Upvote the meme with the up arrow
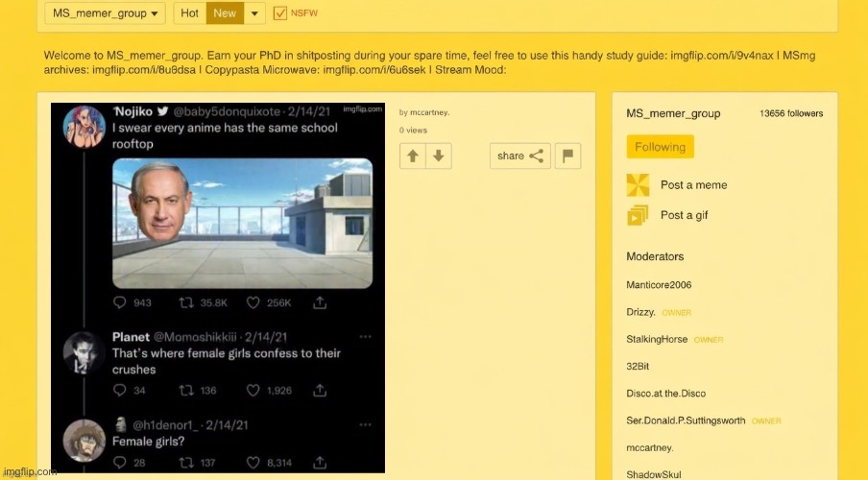This screenshot has width=868, height=480. 413,156
